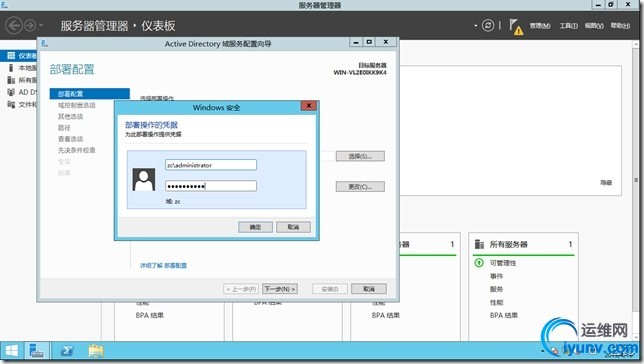Viewport: 644px width, 364px height.
Task: Click the 选择(S)... button in wizard
Action: 360,156
